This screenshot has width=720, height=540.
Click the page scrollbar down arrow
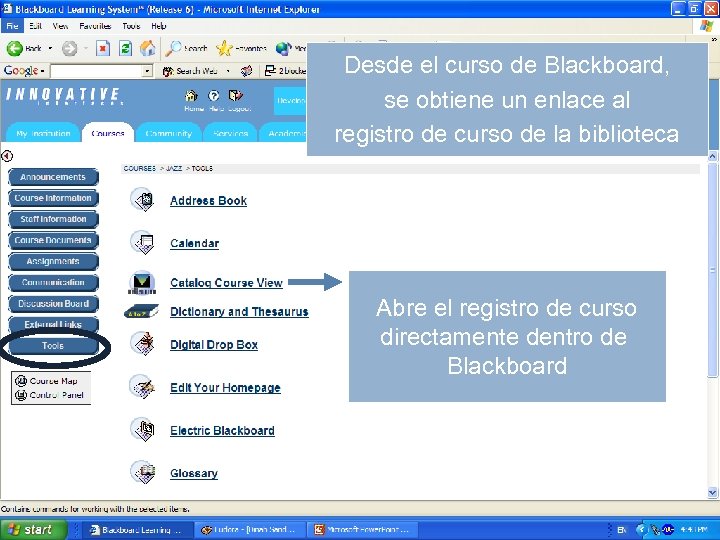click(x=713, y=493)
